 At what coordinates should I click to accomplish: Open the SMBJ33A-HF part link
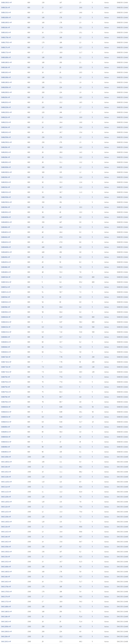(5, 187)
